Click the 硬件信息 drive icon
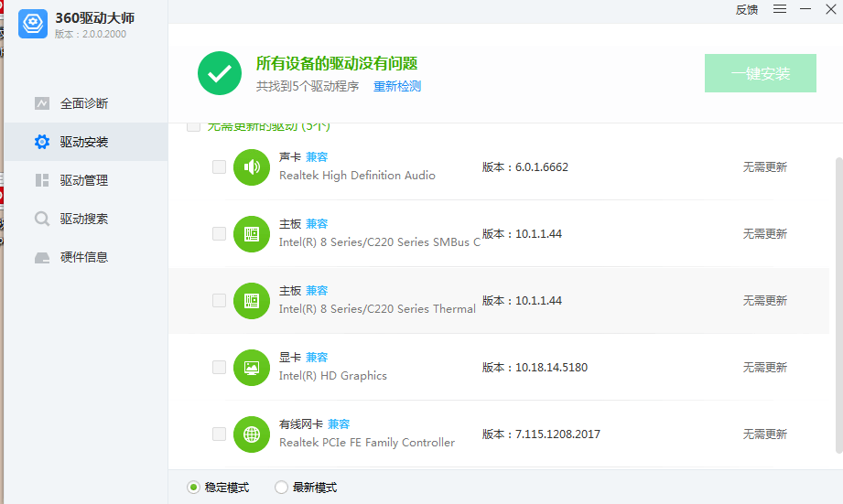 point(42,257)
